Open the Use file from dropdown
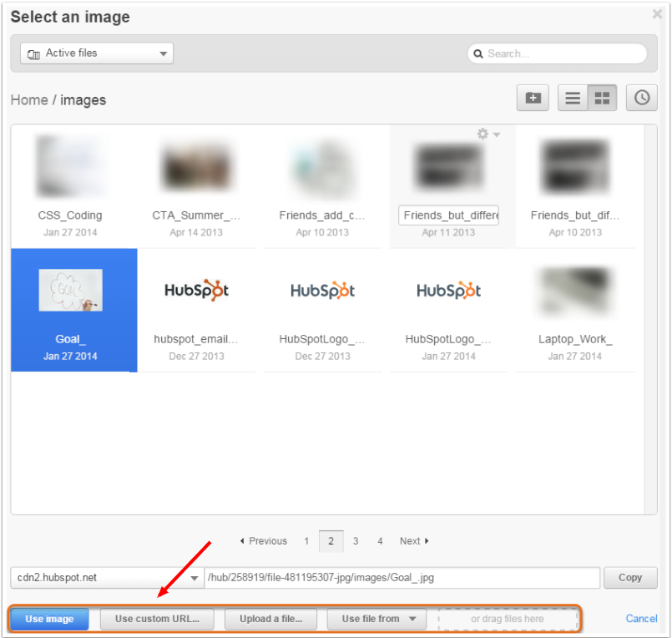This screenshot has width=672, height=638. tap(377, 619)
